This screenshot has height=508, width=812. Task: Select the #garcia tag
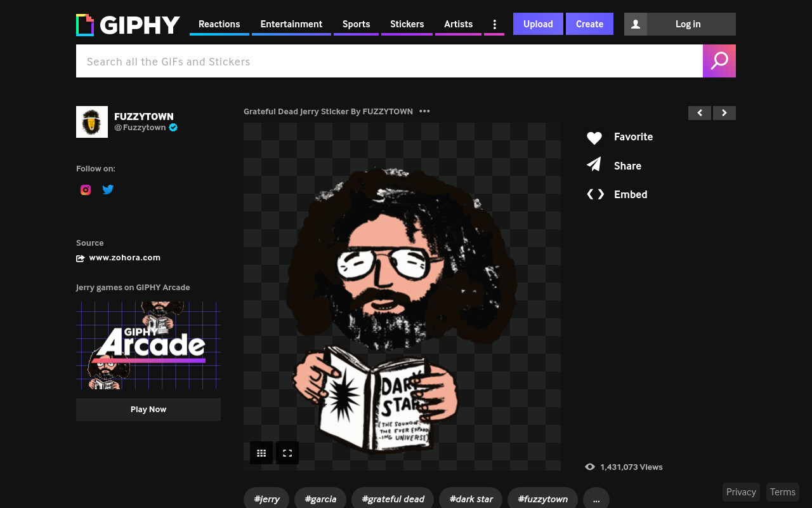pyautogui.click(x=320, y=499)
